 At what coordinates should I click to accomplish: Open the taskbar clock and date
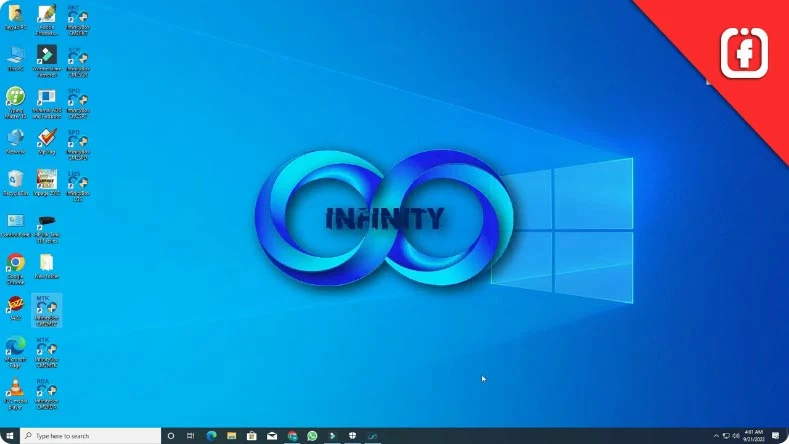tap(754, 436)
